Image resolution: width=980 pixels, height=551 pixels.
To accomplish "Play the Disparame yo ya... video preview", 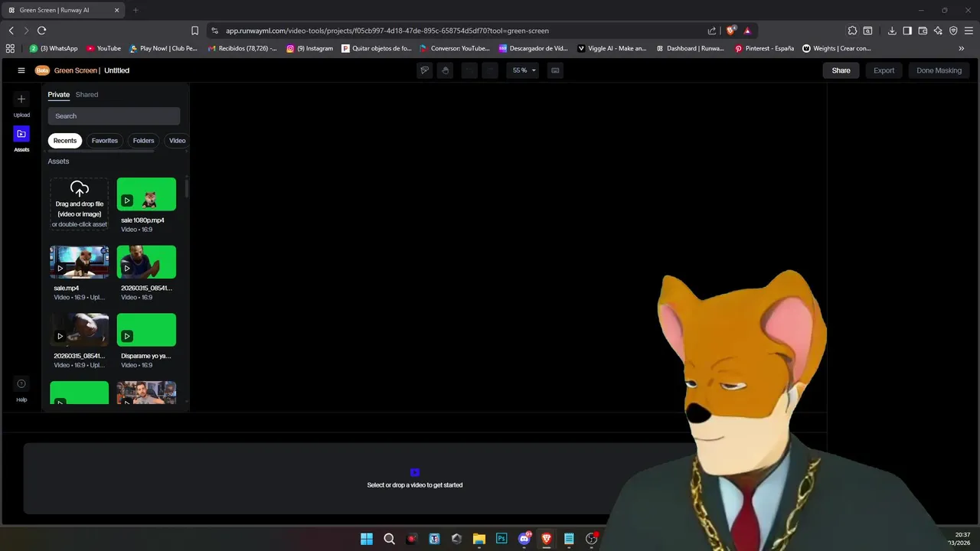I will tap(127, 336).
